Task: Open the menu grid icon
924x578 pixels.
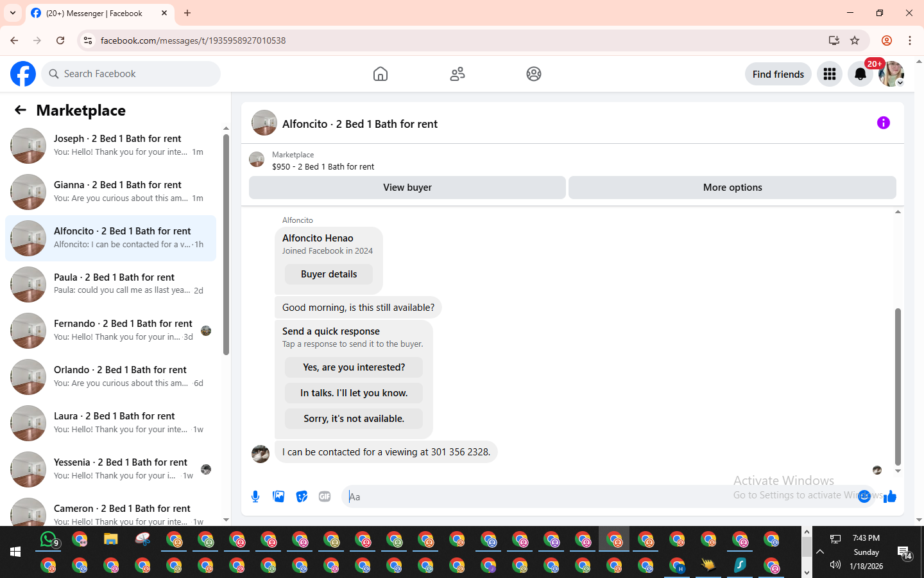Action: (x=830, y=74)
